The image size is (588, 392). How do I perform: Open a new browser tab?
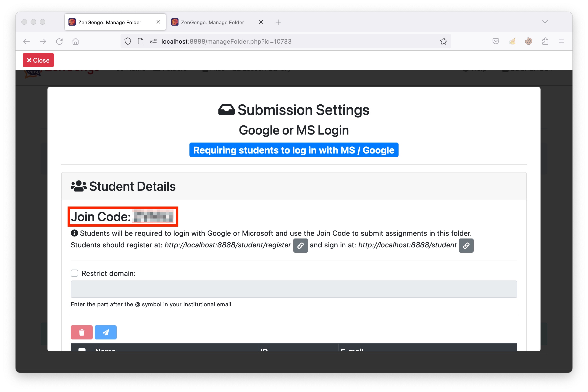coord(278,22)
